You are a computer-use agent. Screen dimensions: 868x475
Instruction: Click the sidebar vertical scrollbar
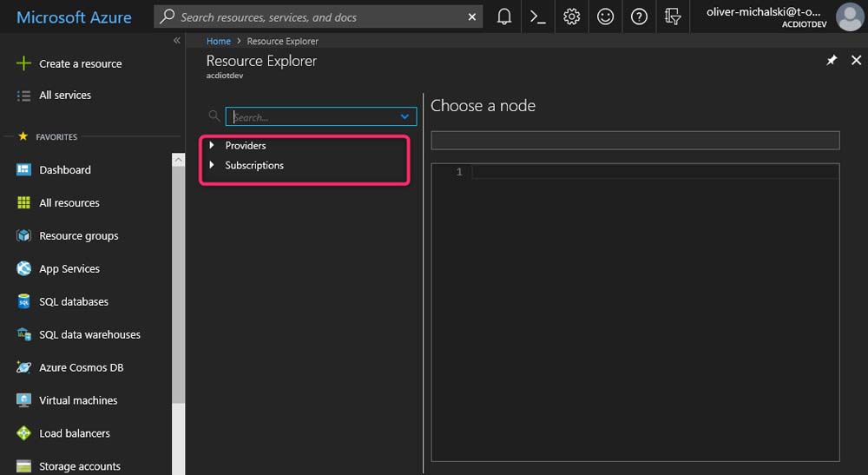tap(179, 278)
